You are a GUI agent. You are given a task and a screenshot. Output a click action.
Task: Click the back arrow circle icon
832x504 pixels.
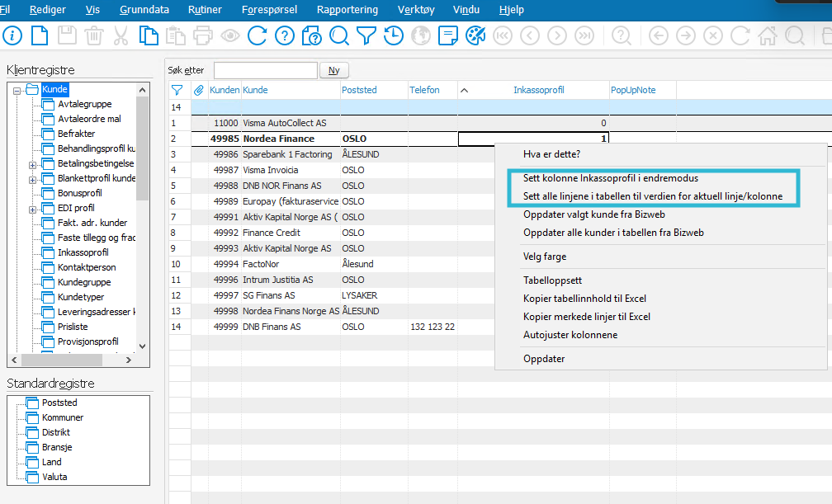(659, 36)
